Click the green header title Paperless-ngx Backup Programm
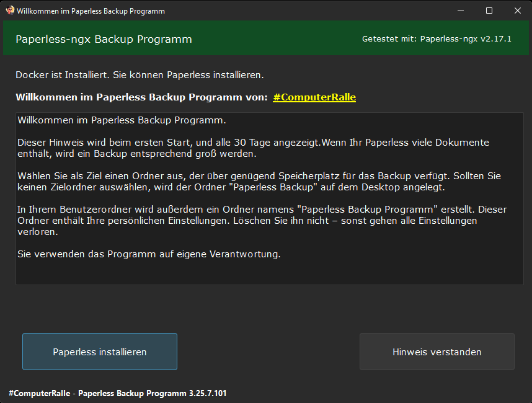 tap(104, 39)
